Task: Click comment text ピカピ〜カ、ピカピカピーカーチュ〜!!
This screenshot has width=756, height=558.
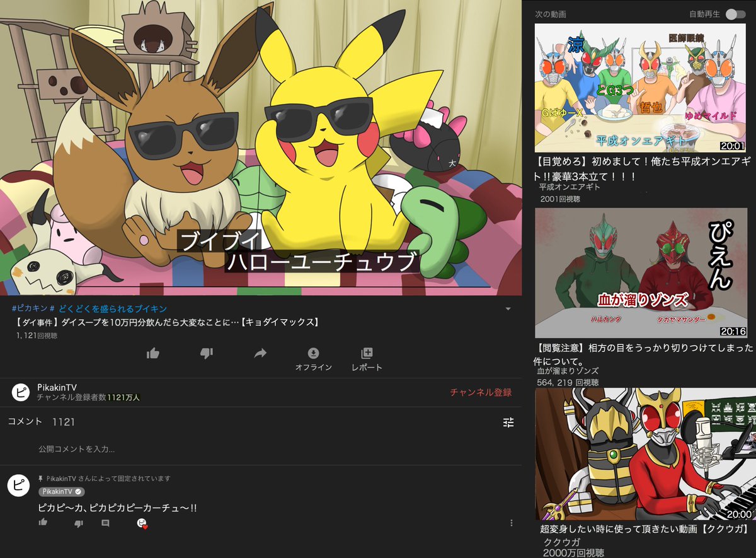Action: pyautogui.click(x=117, y=508)
